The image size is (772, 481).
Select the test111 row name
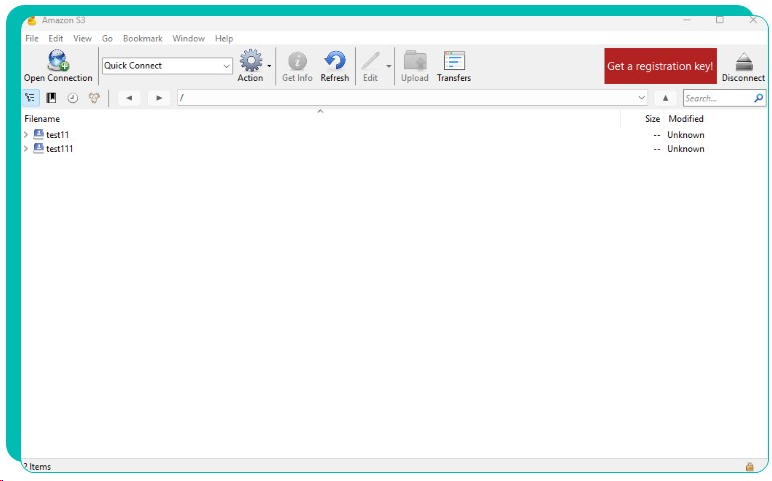pyautogui.click(x=60, y=148)
